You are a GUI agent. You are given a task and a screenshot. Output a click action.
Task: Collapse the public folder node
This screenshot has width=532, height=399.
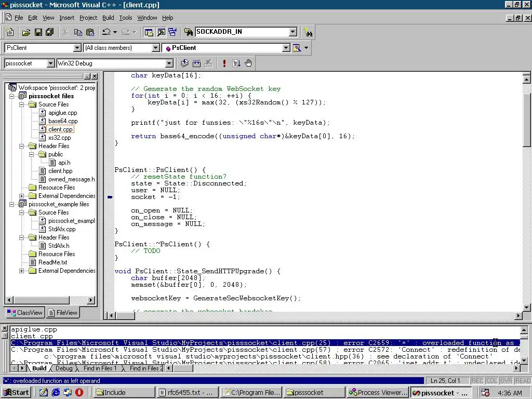coord(32,154)
